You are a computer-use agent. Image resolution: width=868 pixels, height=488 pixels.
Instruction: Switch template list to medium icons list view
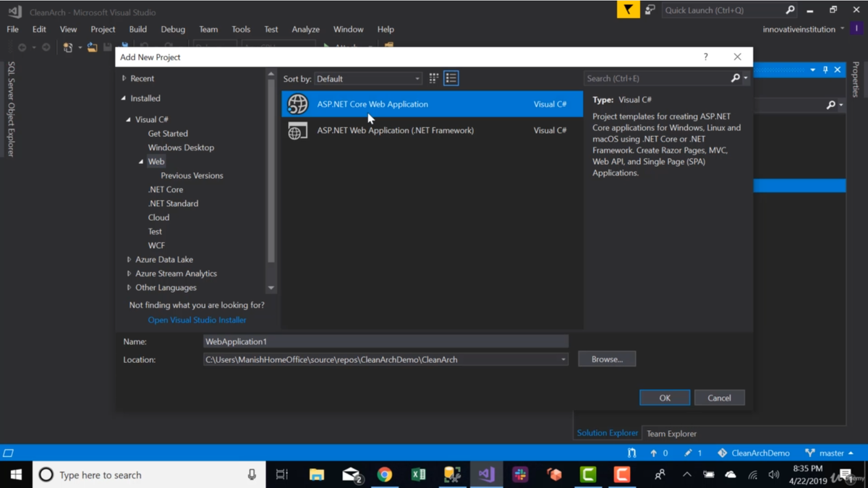pos(451,78)
